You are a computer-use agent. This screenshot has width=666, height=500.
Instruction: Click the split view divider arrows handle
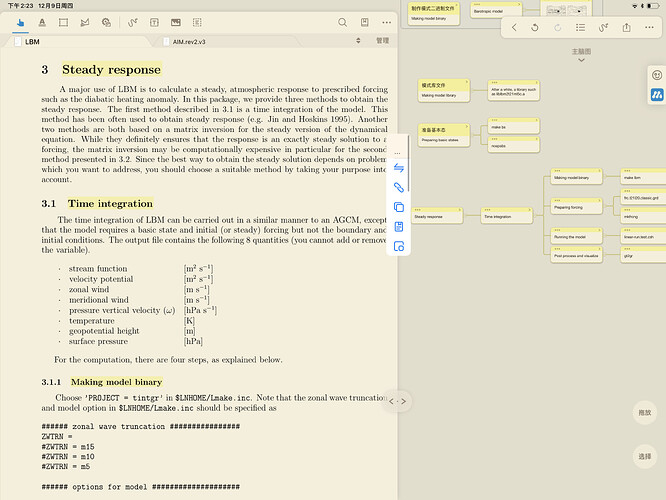[398, 401]
